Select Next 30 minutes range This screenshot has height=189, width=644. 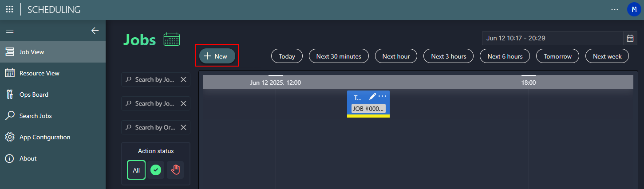pyautogui.click(x=339, y=56)
